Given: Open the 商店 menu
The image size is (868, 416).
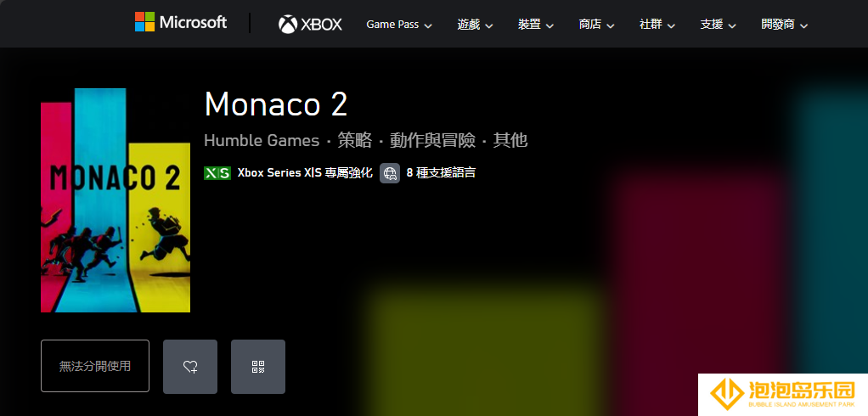Looking at the screenshot, I should click(x=597, y=25).
